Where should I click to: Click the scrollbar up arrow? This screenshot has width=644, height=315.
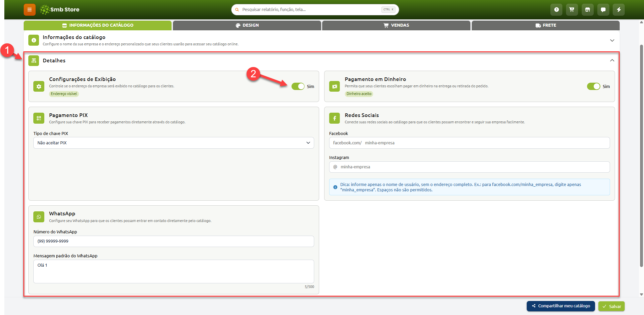point(641,22)
